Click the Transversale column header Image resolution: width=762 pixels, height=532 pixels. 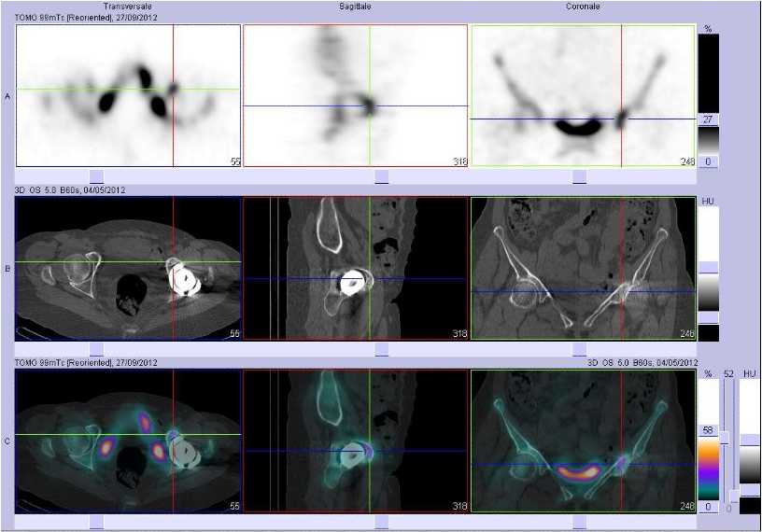[127, 7]
